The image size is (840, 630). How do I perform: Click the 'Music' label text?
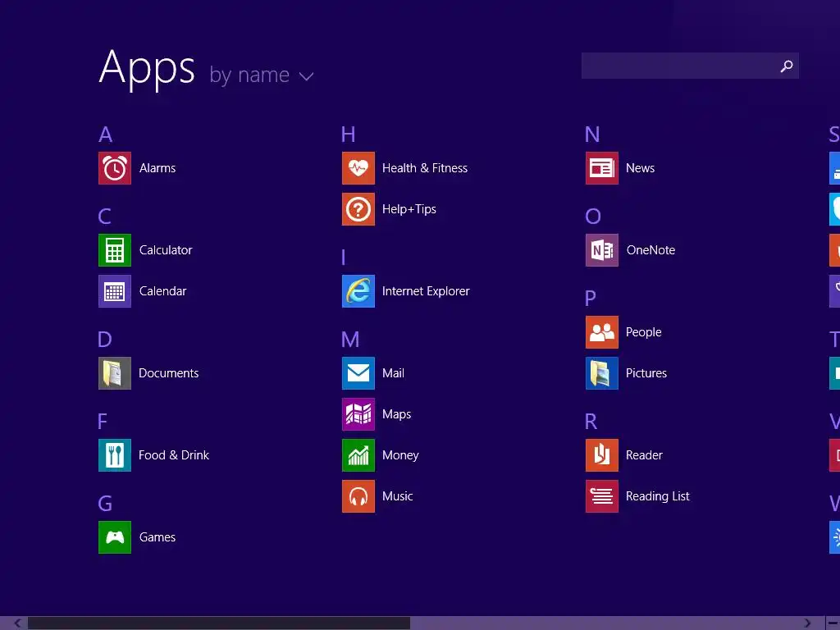[398, 496]
